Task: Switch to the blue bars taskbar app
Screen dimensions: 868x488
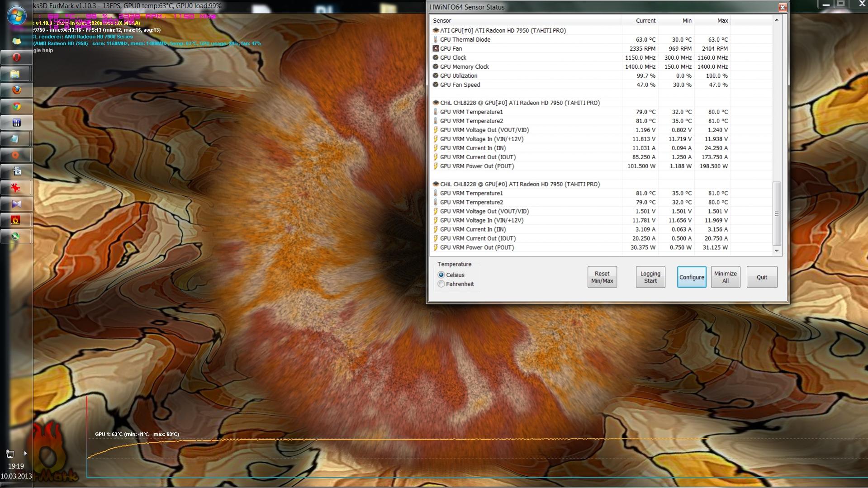Action: coord(16,123)
